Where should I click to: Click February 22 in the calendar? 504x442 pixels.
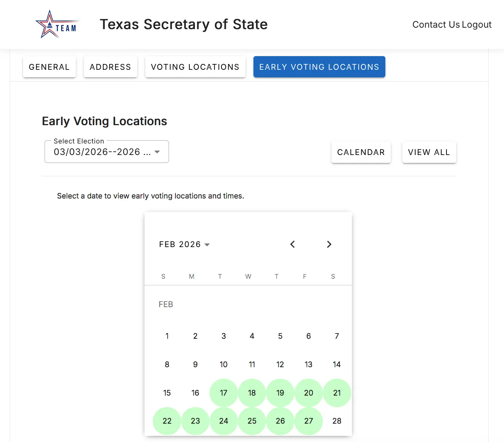pos(167,421)
